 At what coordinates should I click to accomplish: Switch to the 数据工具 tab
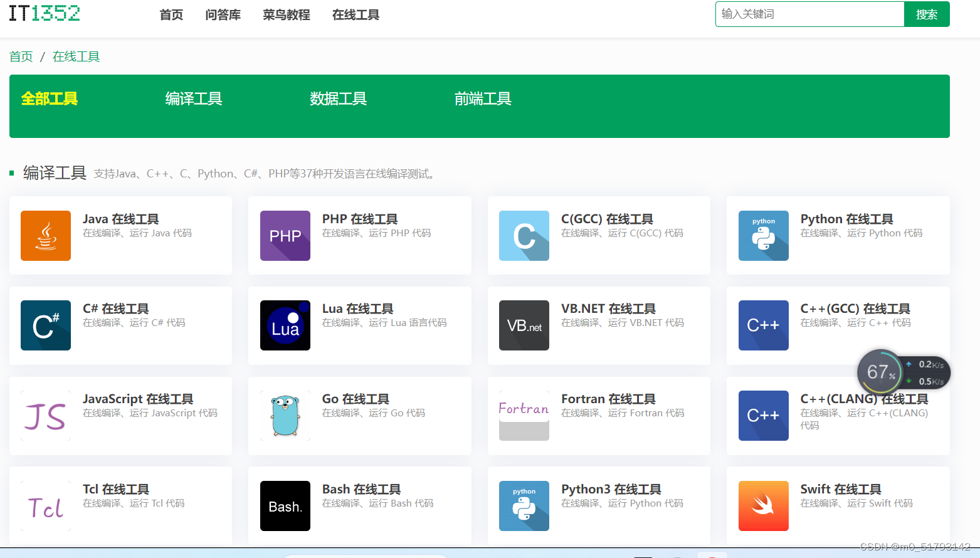(339, 98)
